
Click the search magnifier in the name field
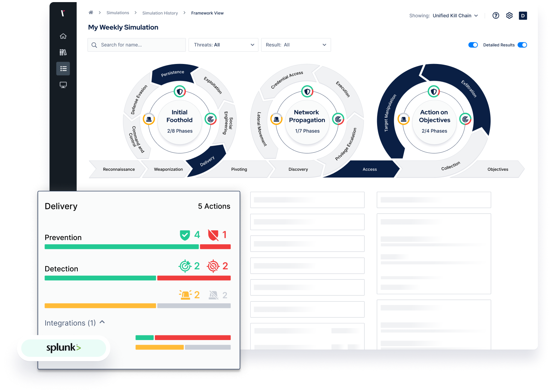pyautogui.click(x=94, y=45)
